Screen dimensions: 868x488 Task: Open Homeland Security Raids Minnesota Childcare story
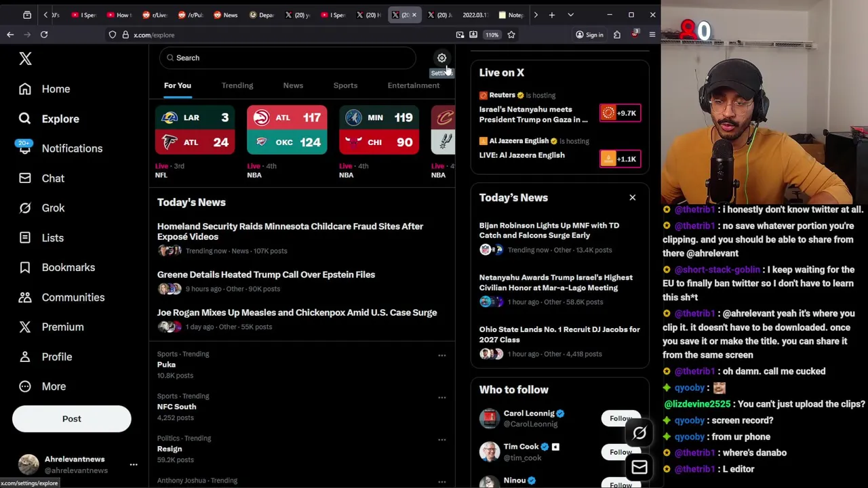click(290, 231)
